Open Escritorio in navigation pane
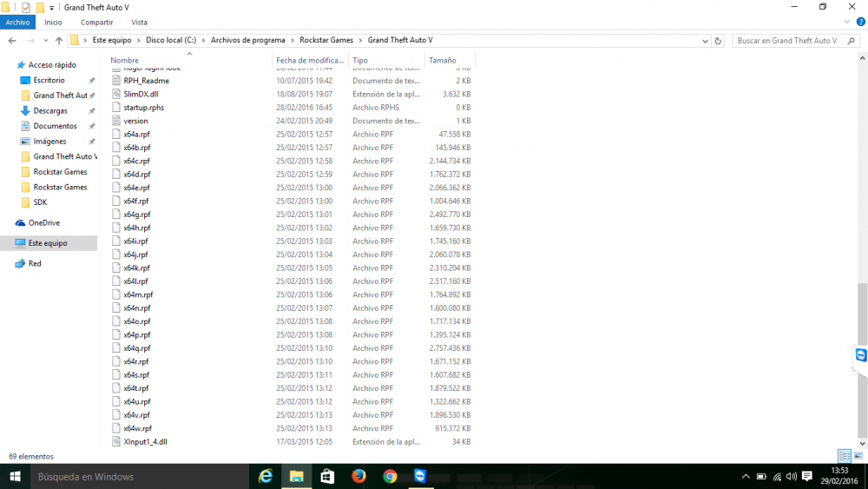 [49, 80]
